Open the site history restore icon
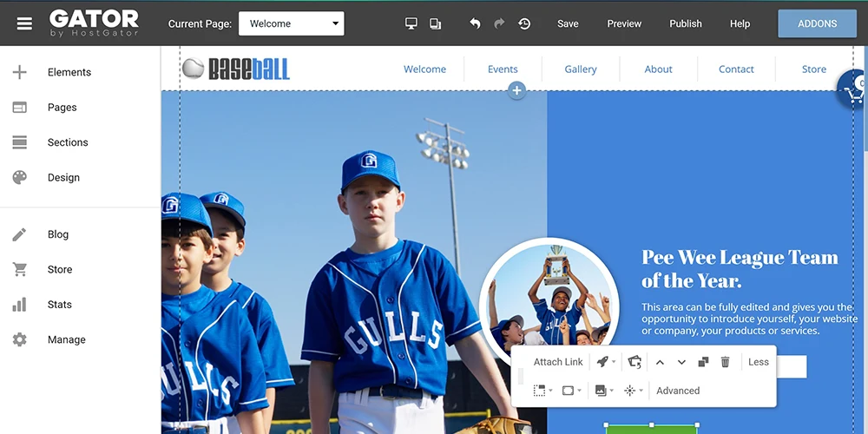 [524, 23]
